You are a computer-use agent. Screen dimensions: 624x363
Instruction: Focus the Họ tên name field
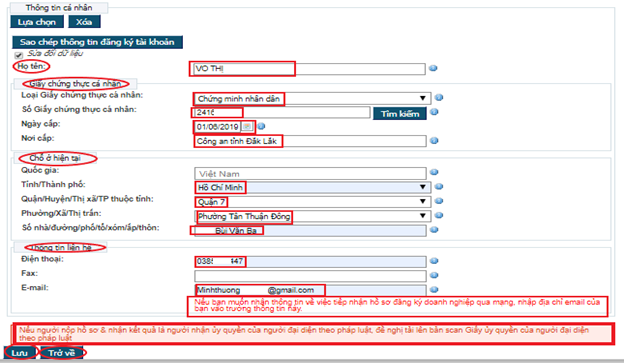coord(309,69)
